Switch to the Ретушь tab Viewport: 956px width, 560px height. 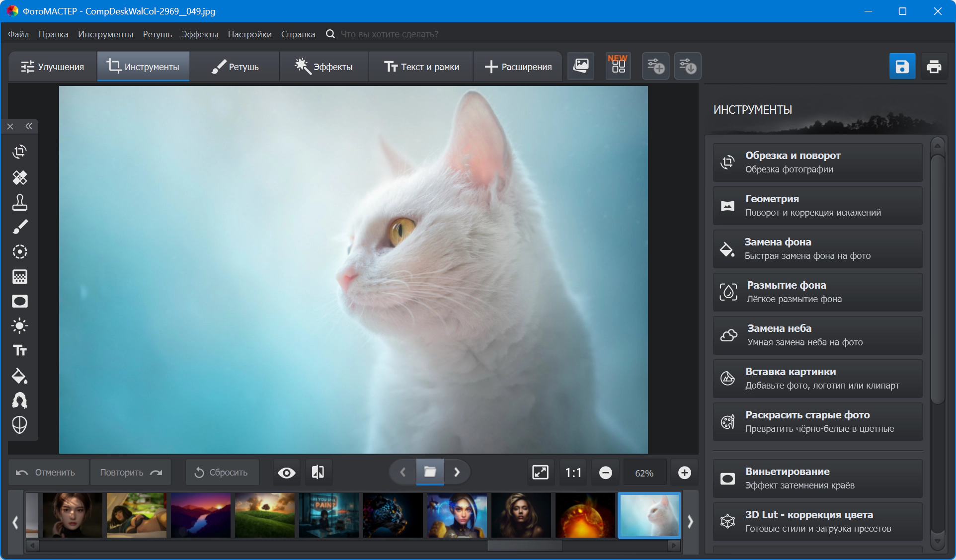tap(235, 67)
